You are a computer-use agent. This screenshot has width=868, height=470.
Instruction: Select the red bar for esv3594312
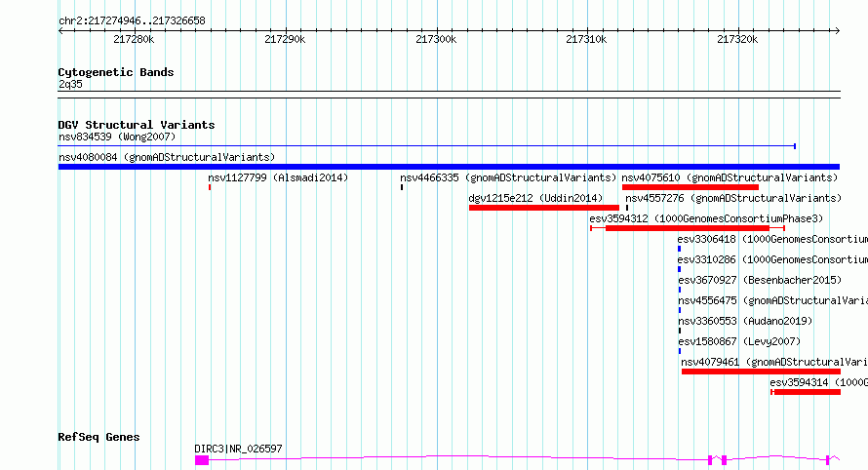point(688,228)
